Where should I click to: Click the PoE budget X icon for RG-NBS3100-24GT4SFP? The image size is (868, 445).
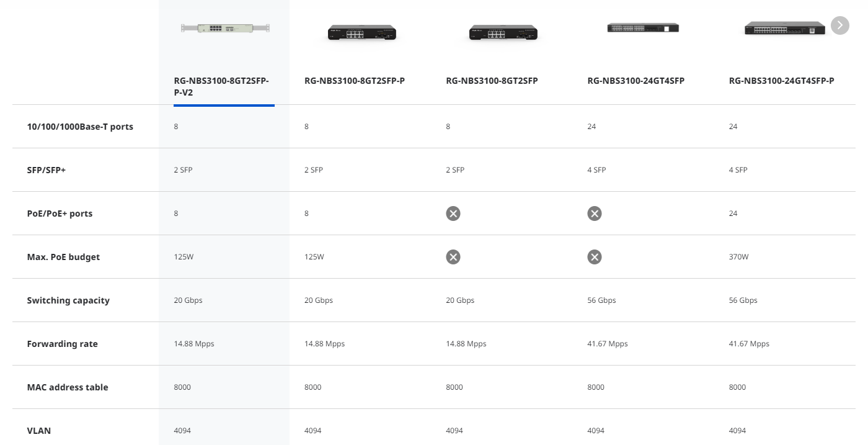[x=595, y=257]
